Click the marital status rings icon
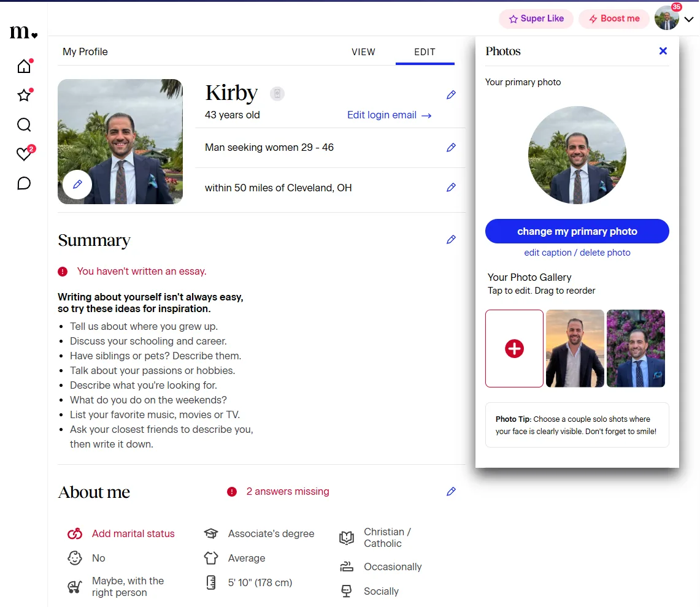Screen dimensions: 700x607 coord(75,533)
